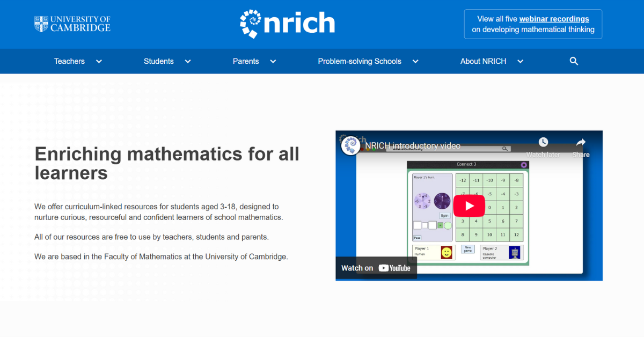The width and height of the screenshot is (644, 337).
Task: Expand the Problem-solving Schools chevron
Action: pyautogui.click(x=415, y=61)
